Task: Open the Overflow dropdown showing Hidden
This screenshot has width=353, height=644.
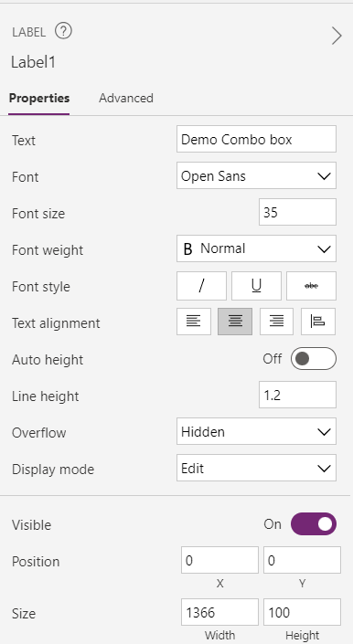Action: pos(256,431)
